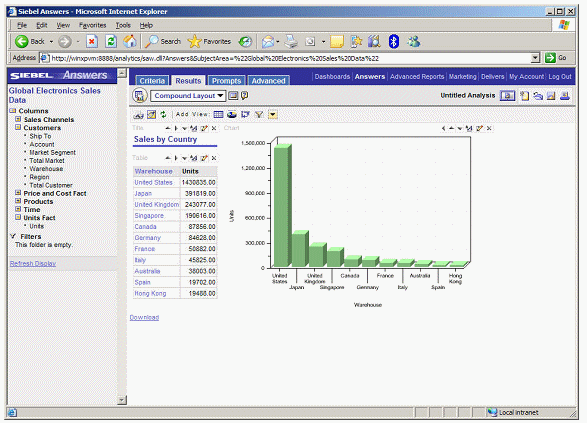The height and width of the screenshot is (423, 587).
Task: Open My Account link
Action: pos(526,76)
